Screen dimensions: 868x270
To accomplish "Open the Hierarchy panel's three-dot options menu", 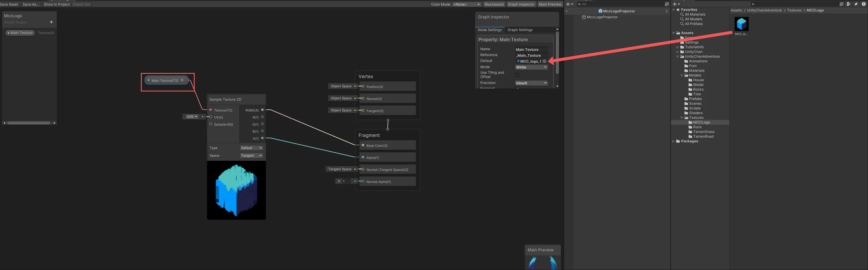I will (667, 11).
